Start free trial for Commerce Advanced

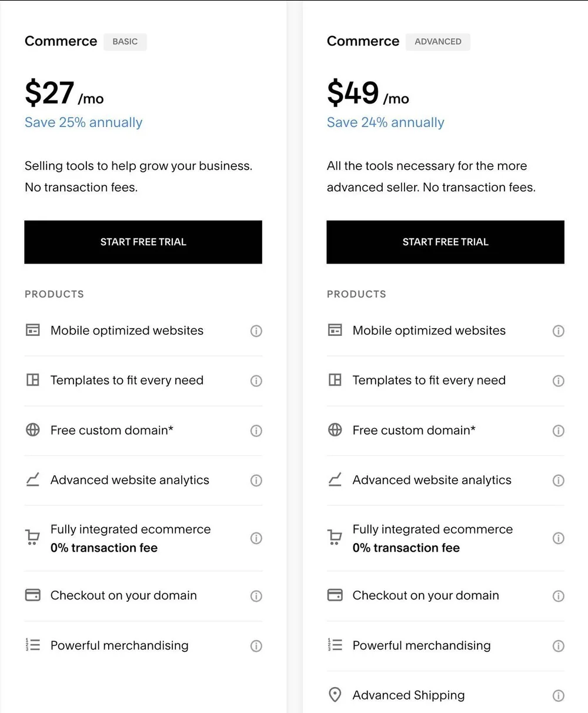445,242
